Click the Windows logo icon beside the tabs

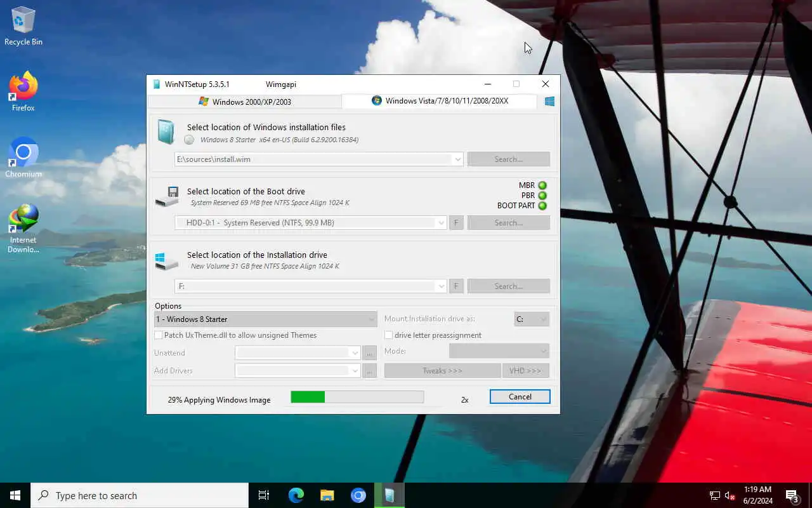click(x=549, y=101)
